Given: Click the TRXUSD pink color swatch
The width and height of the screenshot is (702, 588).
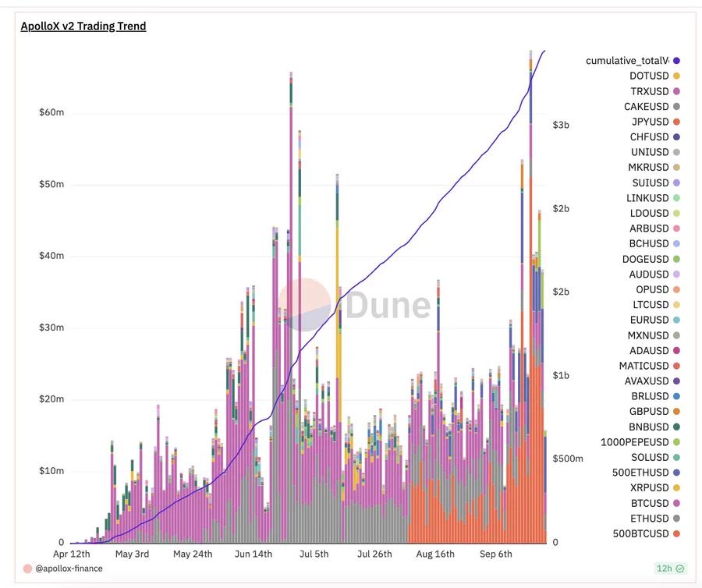Looking at the screenshot, I should pos(676,91).
